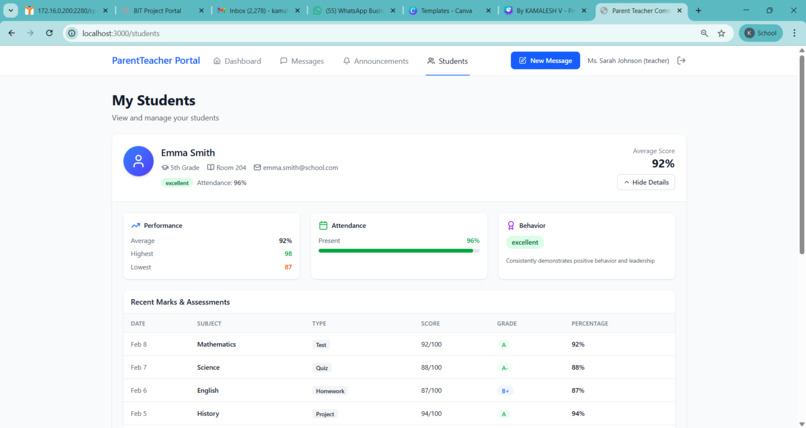The width and height of the screenshot is (806, 428).
Task: Click Emma Smith's blue avatar icon
Action: click(x=138, y=161)
